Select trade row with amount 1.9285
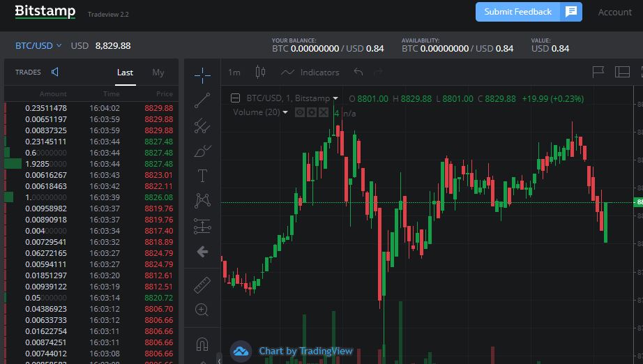 coord(91,164)
